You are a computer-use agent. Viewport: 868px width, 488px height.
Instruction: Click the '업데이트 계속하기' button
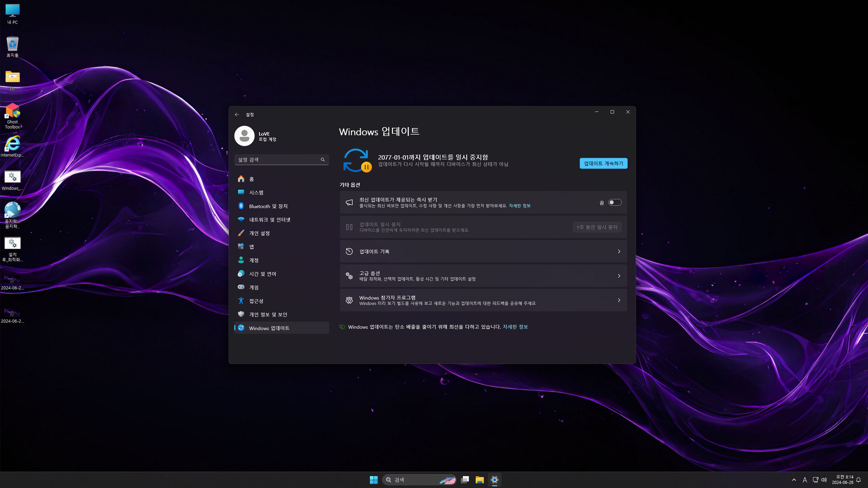click(x=603, y=164)
